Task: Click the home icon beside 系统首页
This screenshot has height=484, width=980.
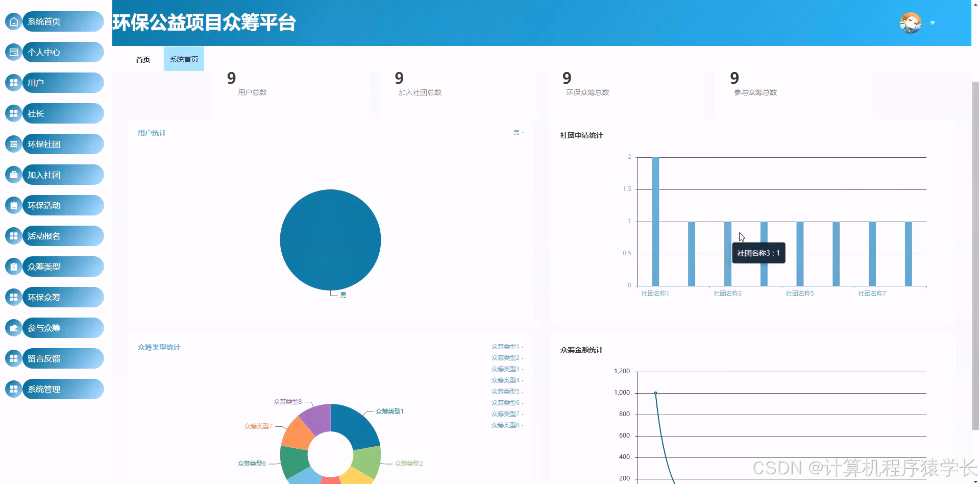Action: pyautogui.click(x=14, y=21)
